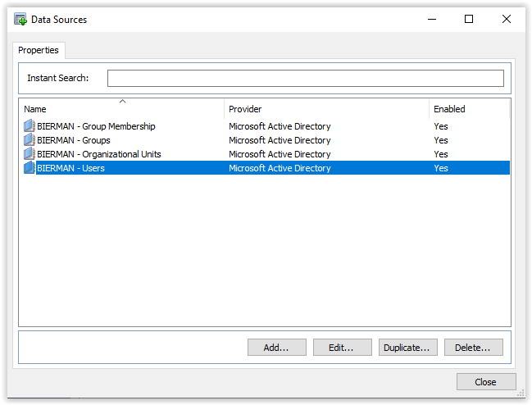Add a new data source
Image resolution: width=532 pixels, height=405 pixels.
277,347
